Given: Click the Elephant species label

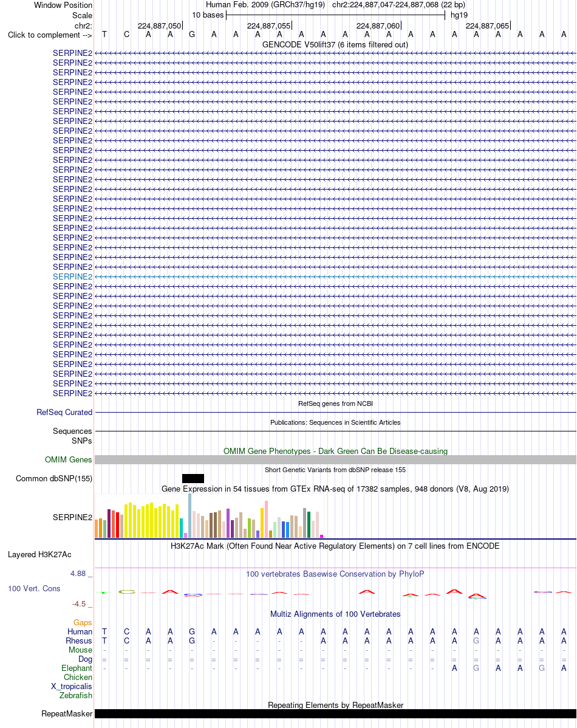Looking at the screenshot, I should coord(77,668).
